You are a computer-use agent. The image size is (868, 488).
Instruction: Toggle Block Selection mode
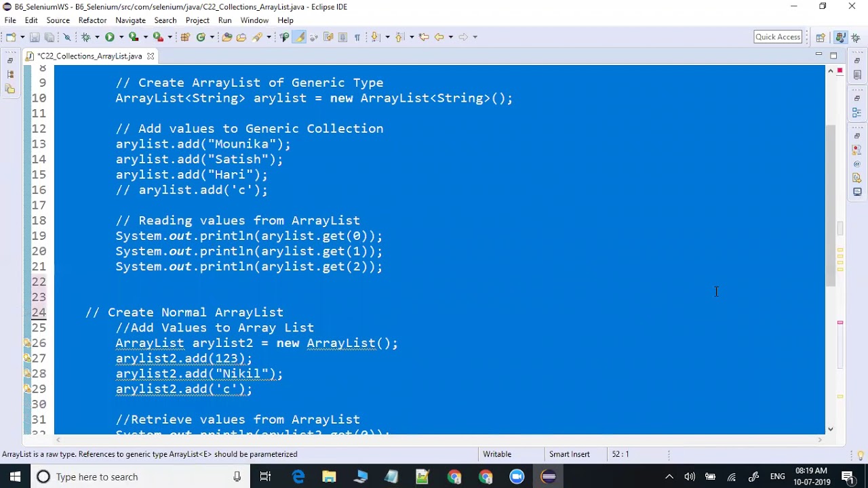342,37
